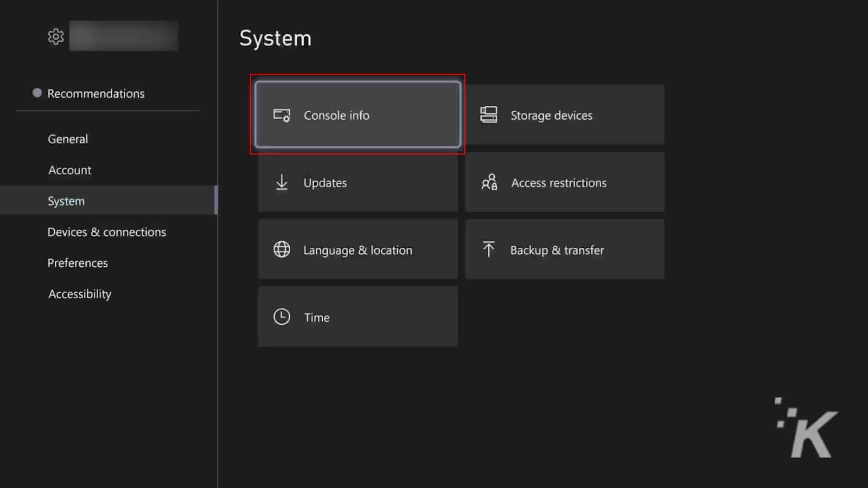Click the Language & location globe icon
The height and width of the screenshot is (488, 868).
tap(282, 249)
